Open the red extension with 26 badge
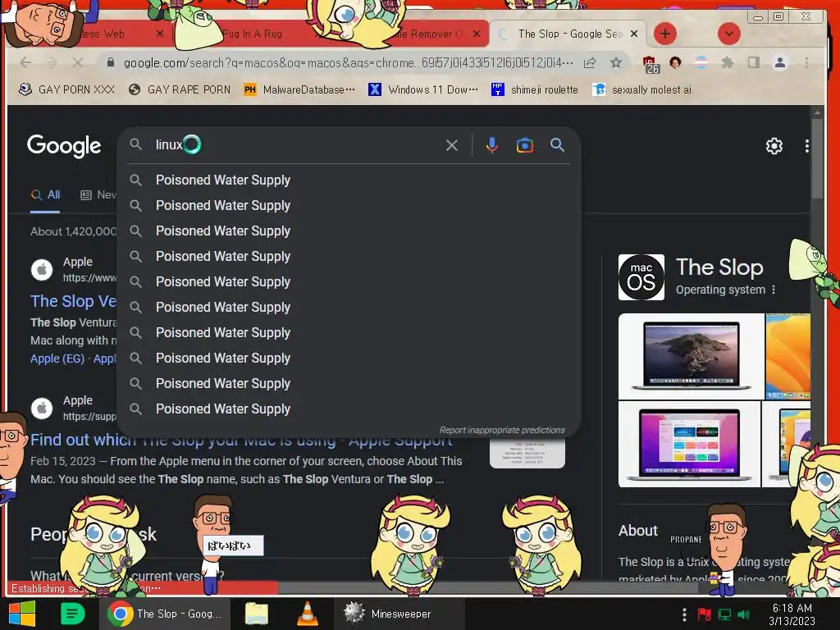 [651, 64]
